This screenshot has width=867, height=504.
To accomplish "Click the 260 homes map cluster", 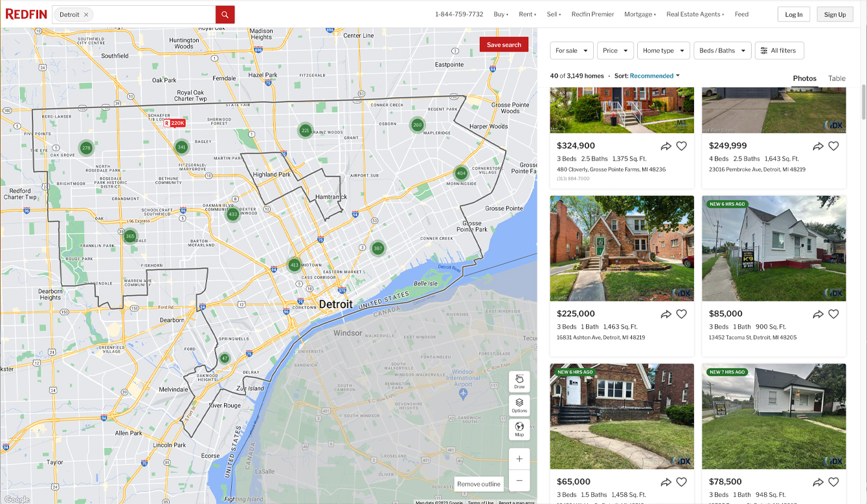I will click(418, 125).
